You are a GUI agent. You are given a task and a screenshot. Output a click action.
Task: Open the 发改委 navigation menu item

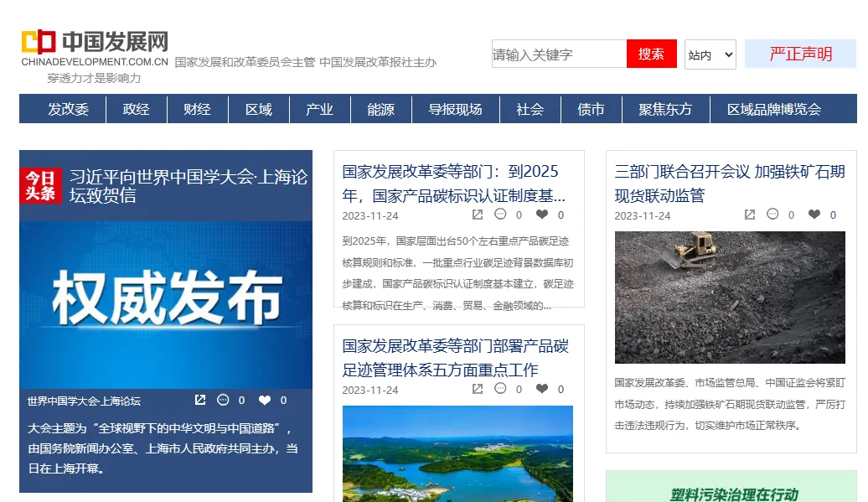[68, 109]
